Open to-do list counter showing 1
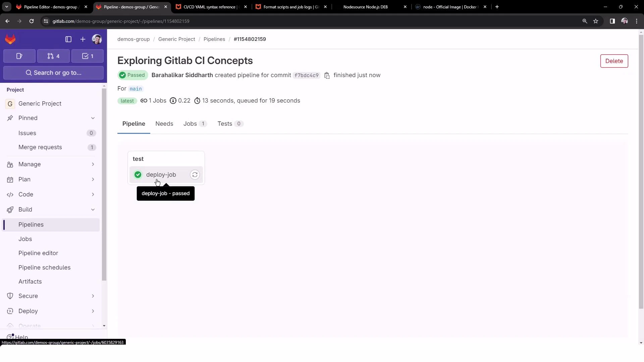The width and height of the screenshot is (644, 362). (88, 56)
